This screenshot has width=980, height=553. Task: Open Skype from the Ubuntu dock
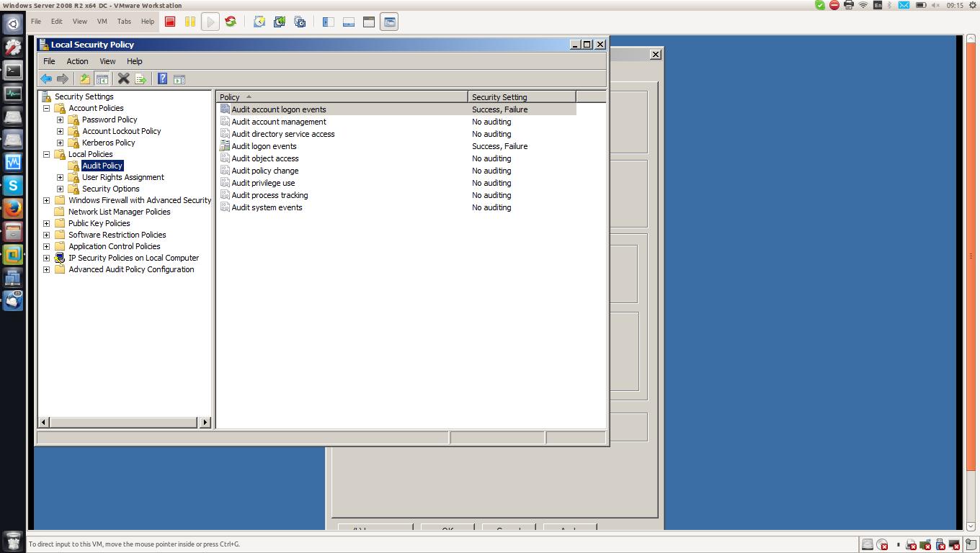13,186
